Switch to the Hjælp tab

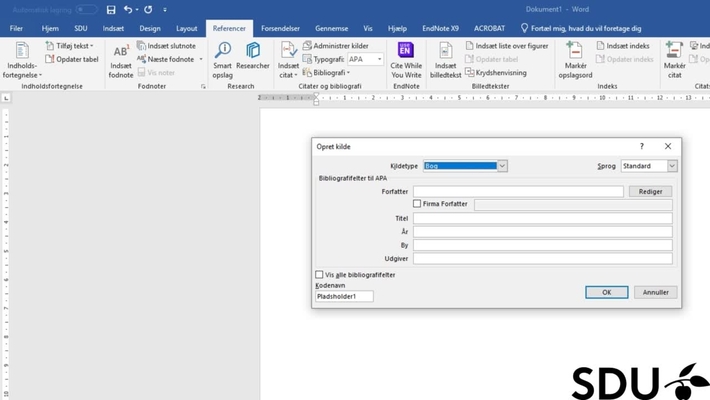[397, 29]
